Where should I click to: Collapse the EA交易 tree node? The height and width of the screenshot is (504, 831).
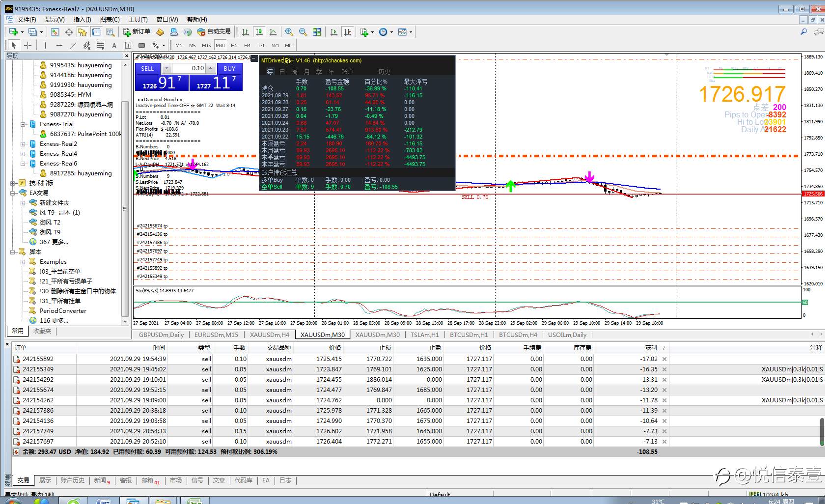click(x=13, y=193)
